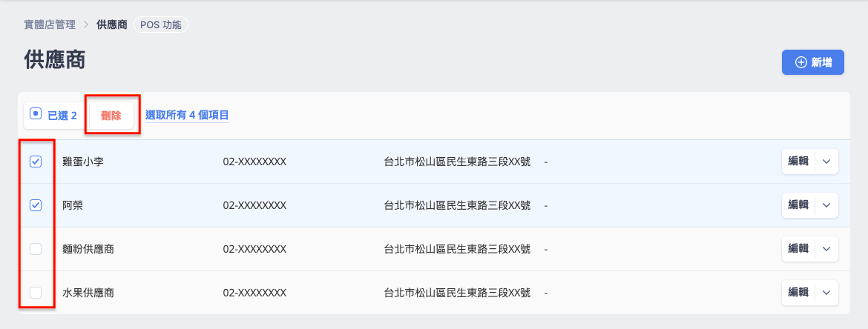Viewport: 868px width, 329px height.
Task: Click the red 刪除 button
Action: point(111,116)
